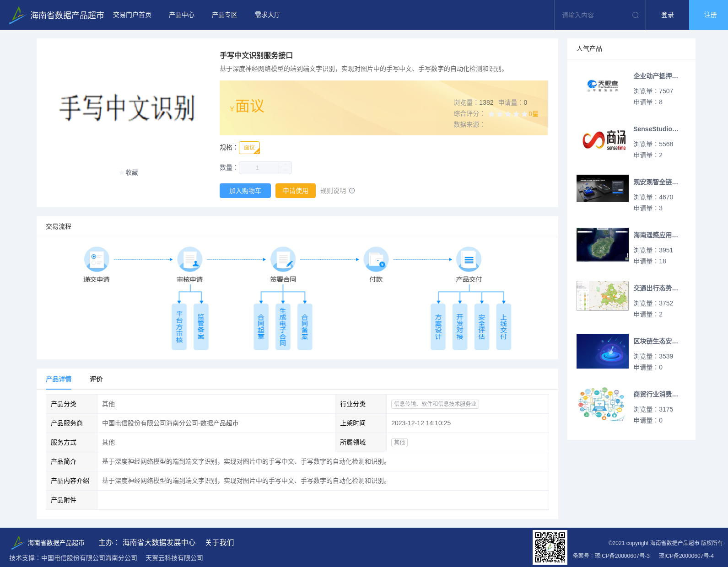Click the search magnifier icon

[636, 15]
